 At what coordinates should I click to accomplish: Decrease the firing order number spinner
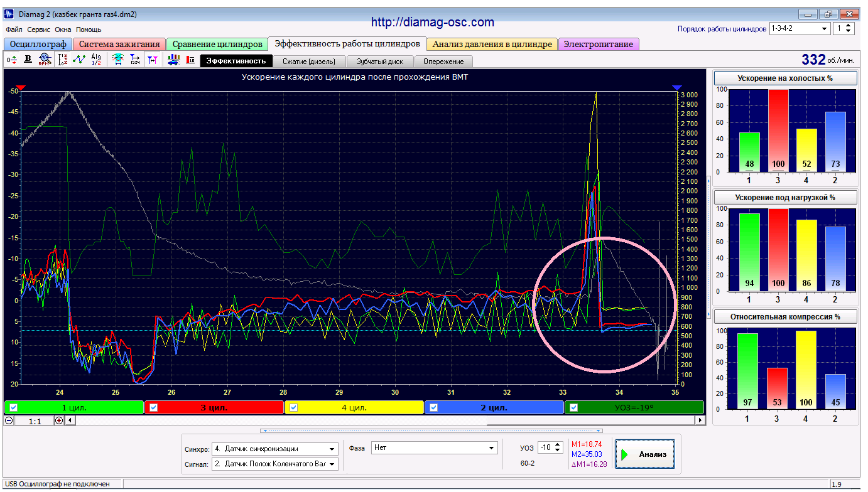coord(849,31)
